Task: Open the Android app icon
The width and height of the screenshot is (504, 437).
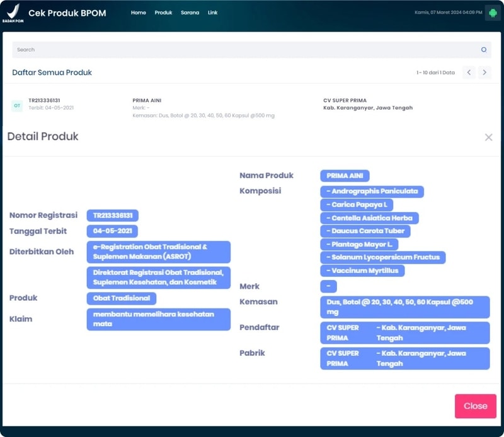Action: tap(493, 13)
